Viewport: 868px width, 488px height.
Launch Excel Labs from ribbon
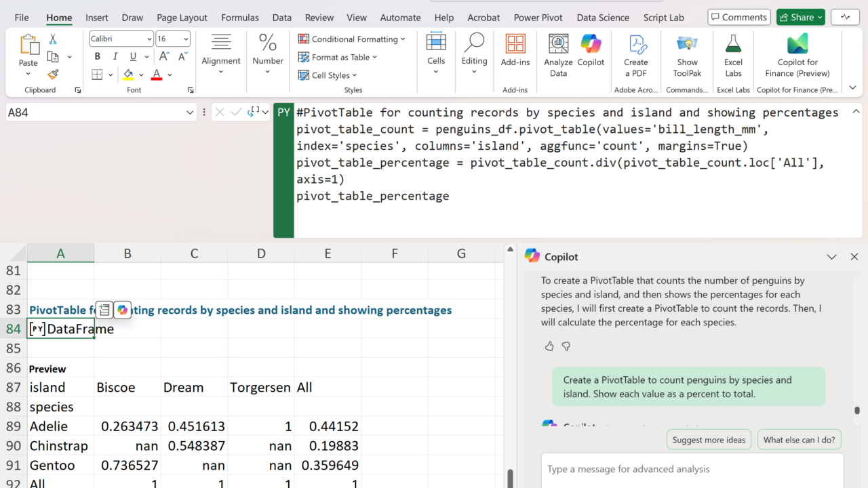pyautogui.click(x=733, y=54)
